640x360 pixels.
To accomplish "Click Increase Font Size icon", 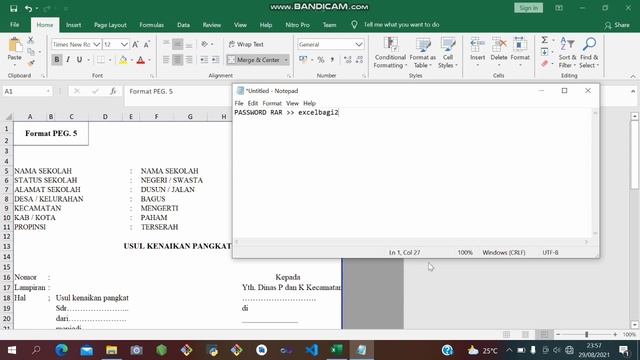I will (x=136, y=44).
